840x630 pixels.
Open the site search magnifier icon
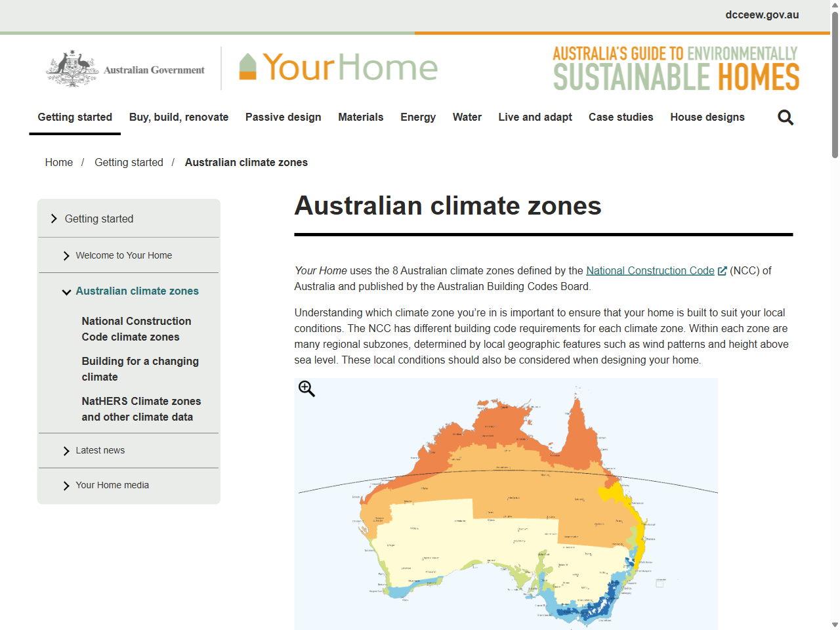[785, 117]
